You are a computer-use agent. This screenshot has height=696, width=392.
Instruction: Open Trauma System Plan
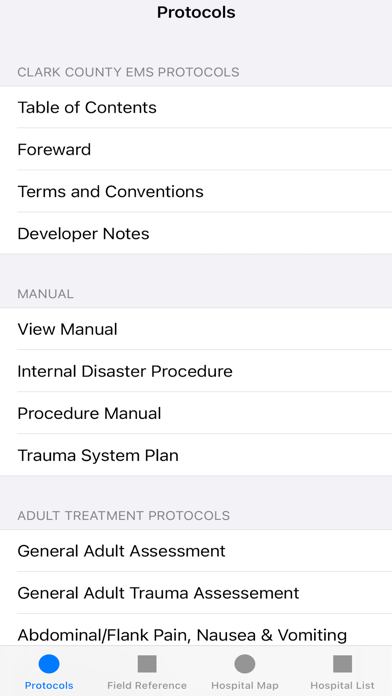196,455
